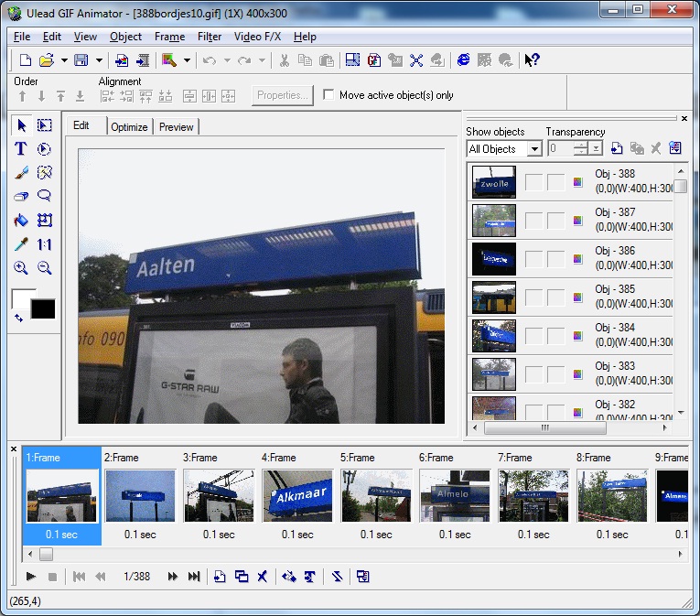Image resolution: width=700 pixels, height=616 pixels.
Task: Open the context help pointer icon
Action: [x=532, y=59]
